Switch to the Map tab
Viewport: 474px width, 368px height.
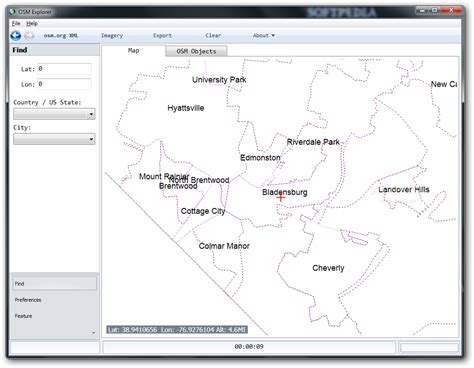pos(133,50)
